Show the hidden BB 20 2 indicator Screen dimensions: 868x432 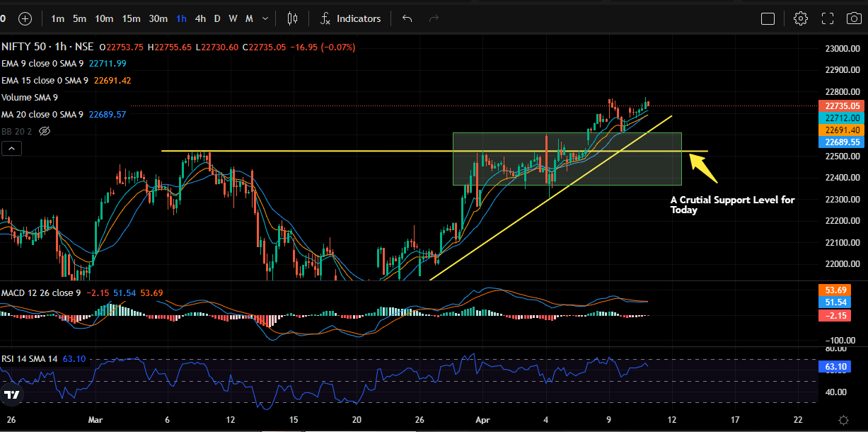tap(45, 131)
